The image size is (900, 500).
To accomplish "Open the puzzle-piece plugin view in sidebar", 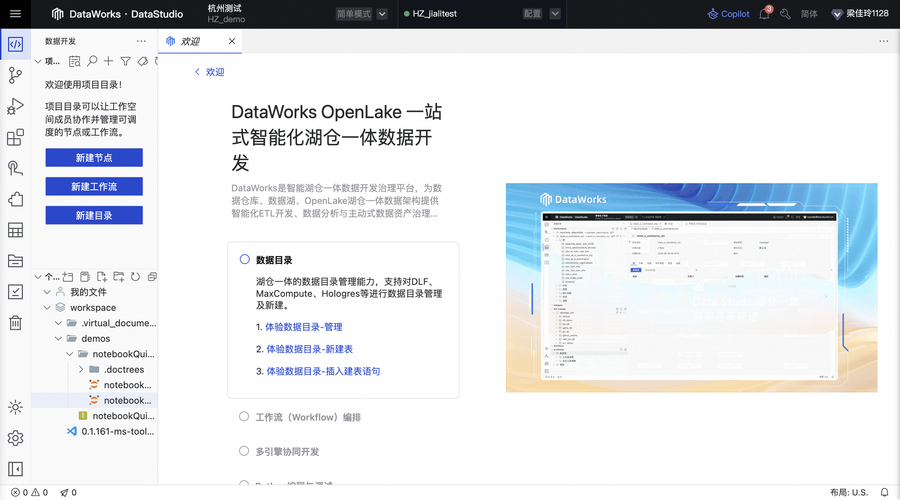I will click(x=15, y=199).
